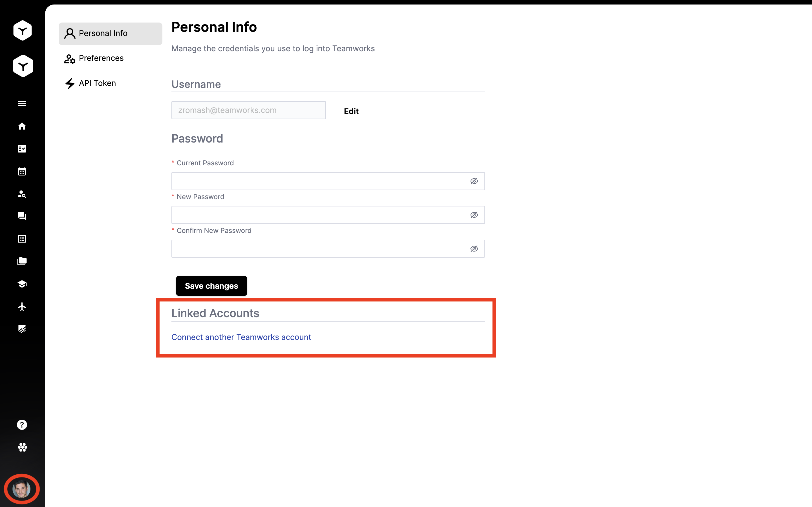Image resolution: width=812 pixels, height=507 pixels.
Task: Select the academics graduation cap icon
Action: [22, 284]
